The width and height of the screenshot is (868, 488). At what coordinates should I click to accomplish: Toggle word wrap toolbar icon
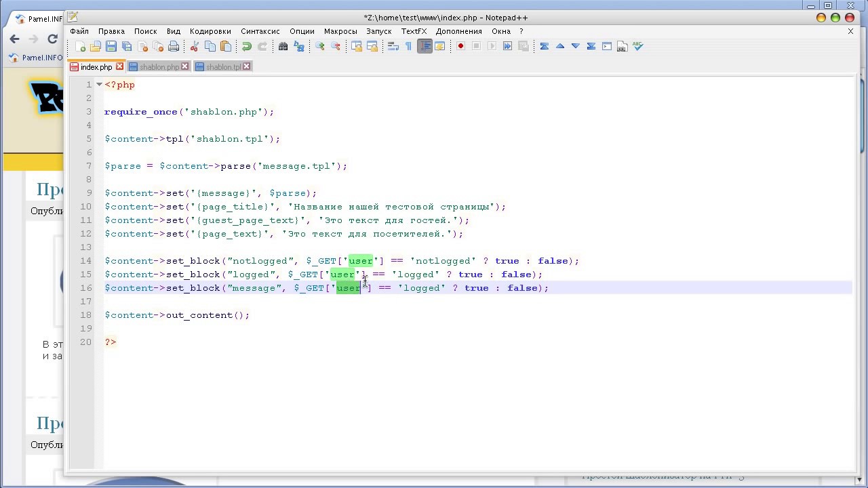pyautogui.click(x=393, y=46)
